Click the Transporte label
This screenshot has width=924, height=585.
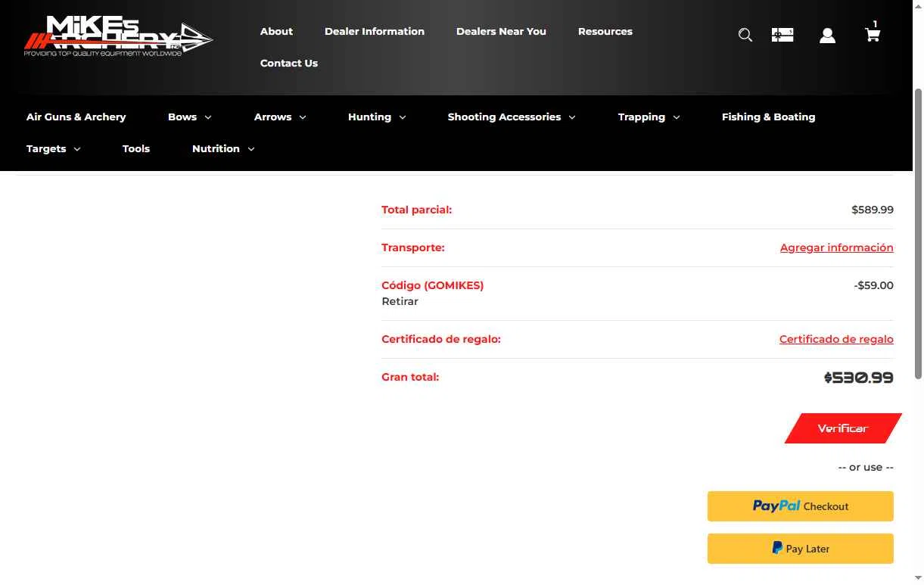[413, 247]
